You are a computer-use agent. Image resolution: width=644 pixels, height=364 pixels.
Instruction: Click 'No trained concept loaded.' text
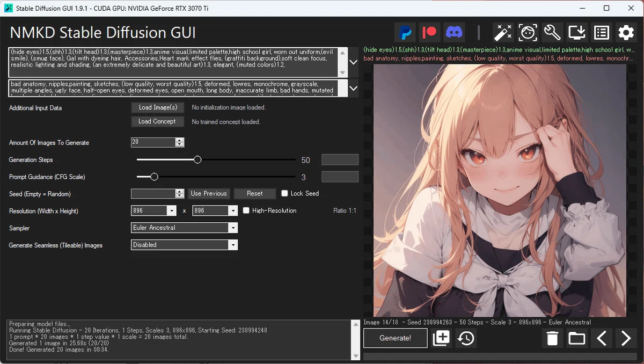(x=226, y=122)
